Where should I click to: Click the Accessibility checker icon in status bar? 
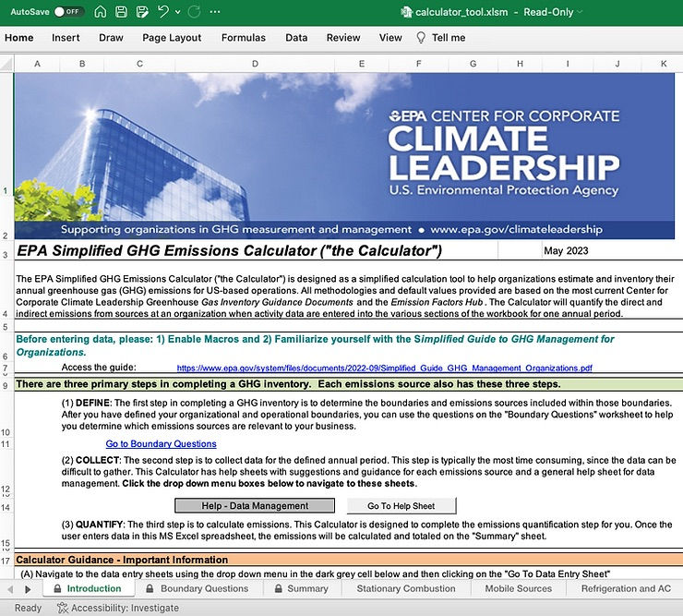click(x=63, y=608)
